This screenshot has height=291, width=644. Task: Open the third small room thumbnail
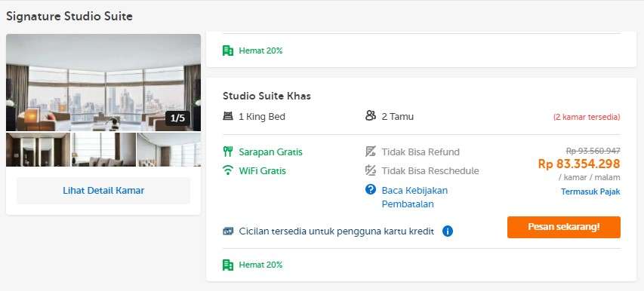tap(169, 149)
